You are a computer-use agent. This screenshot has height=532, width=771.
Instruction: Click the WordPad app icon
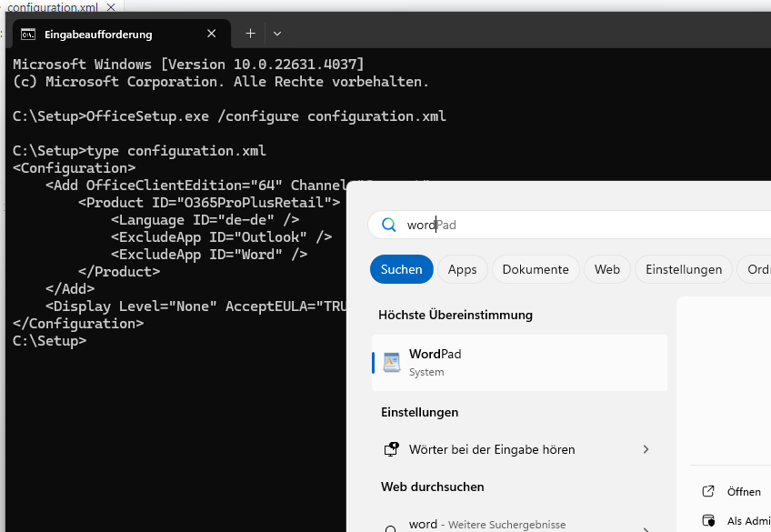pos(391,363)
